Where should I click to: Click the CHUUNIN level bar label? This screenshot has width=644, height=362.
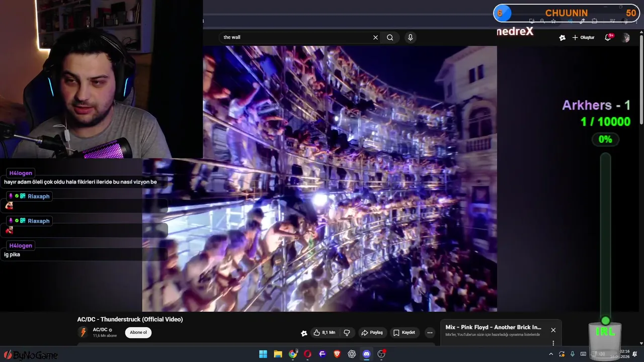567,13
